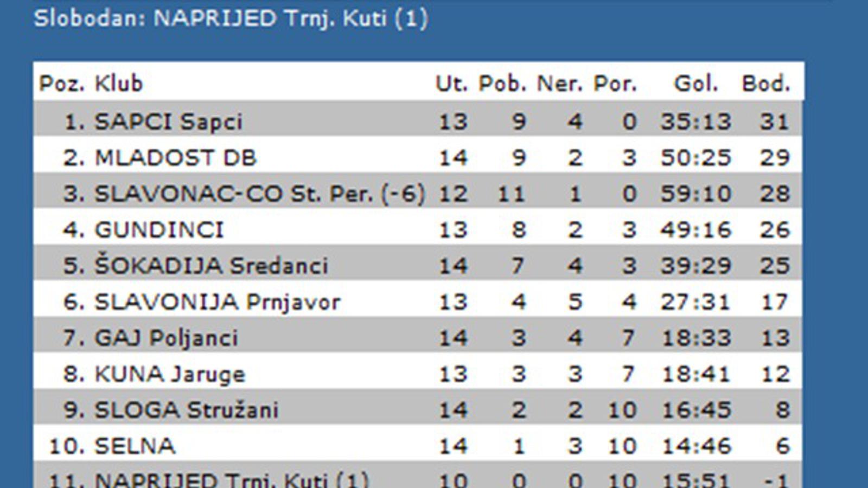The height and width of the screenshot is (488, 868).
Task: Click ŠOKADIJA Sredanci in the standings
Action: pos(211,266)
